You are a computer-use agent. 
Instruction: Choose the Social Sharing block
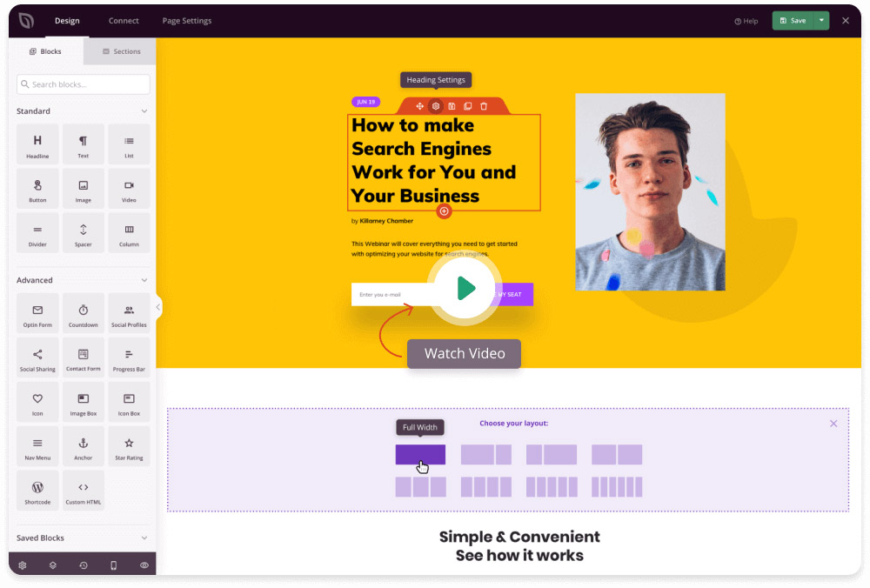(x=37, y=358)
